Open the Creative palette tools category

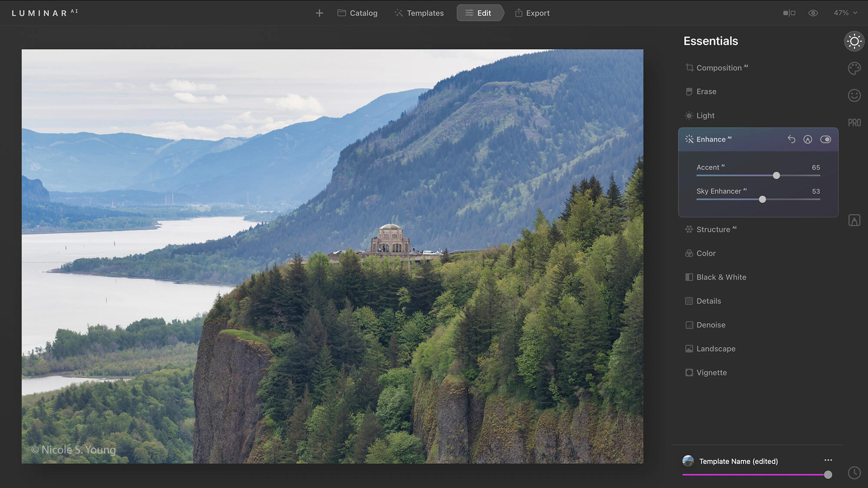pyautogui.click(x=854, y=68)
